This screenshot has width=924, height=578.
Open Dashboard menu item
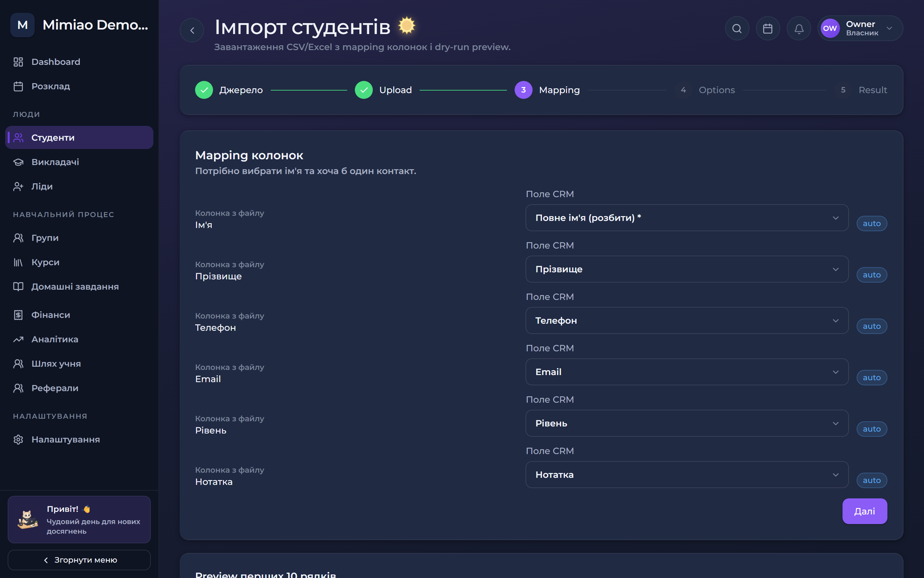(79, 62)
